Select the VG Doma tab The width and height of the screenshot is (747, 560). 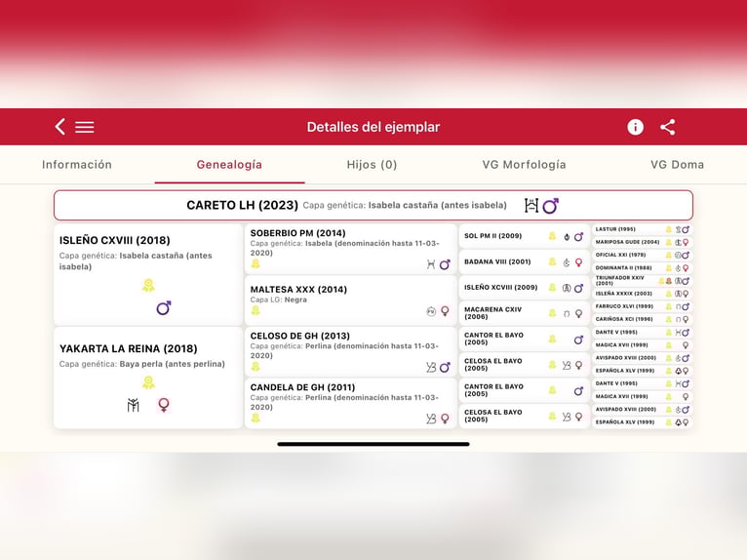(677, 165)
